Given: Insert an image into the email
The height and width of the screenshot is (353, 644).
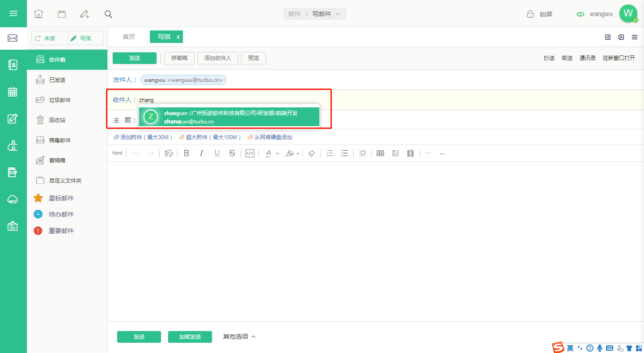Looking at the screenshot, I should click(395, 153).
